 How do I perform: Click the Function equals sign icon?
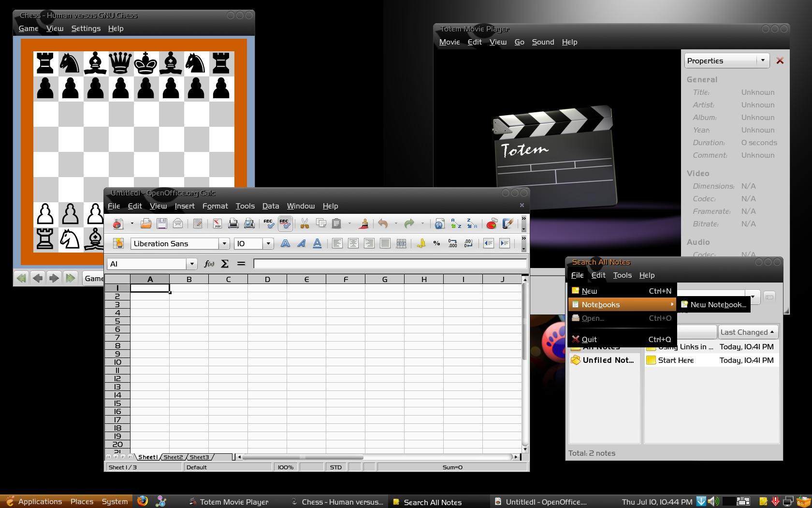(241, 264)
